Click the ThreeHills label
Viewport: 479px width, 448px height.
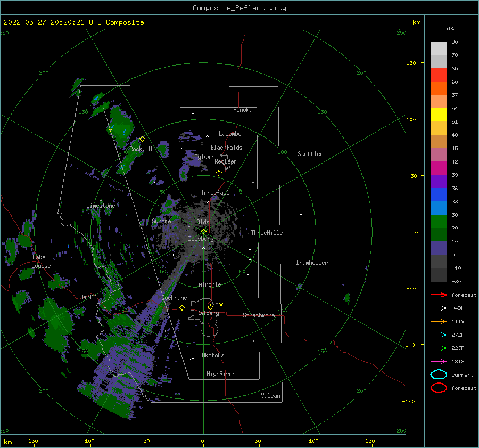point(267,233)
